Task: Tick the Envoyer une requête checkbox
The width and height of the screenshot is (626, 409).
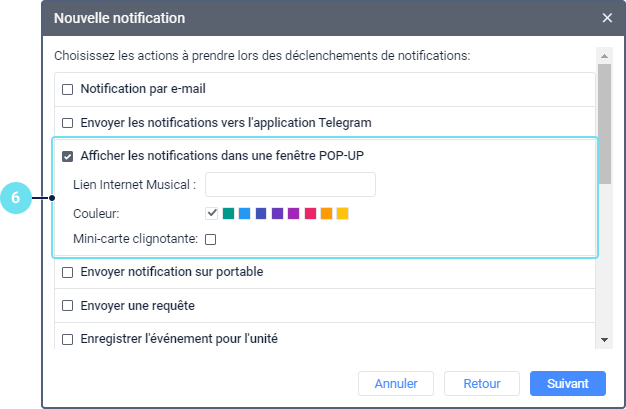Action: 68,305
